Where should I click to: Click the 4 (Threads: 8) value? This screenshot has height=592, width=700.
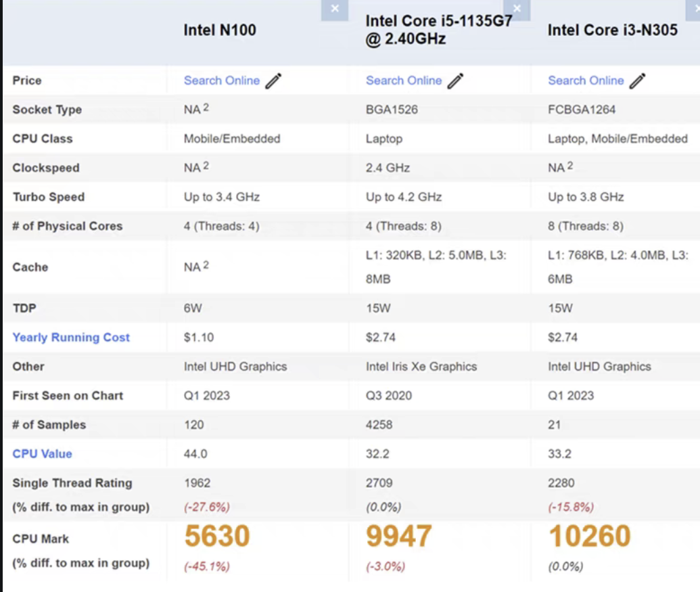coord(404,226)
